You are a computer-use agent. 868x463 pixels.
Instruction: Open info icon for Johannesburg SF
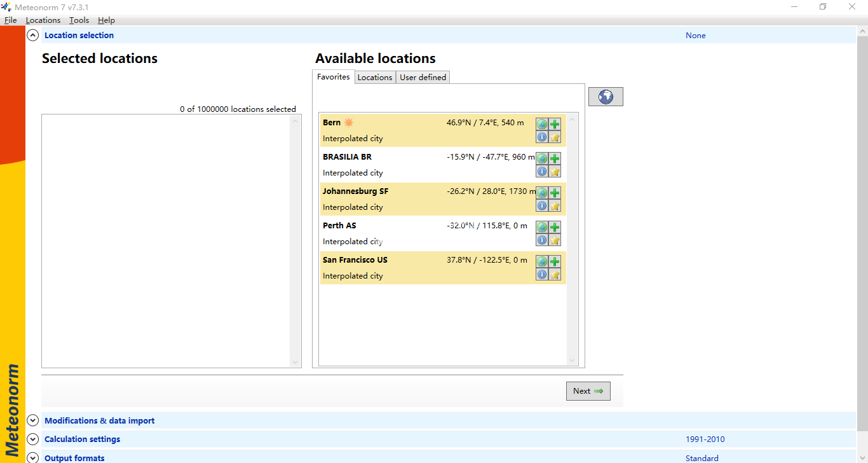tap(542, 205)
